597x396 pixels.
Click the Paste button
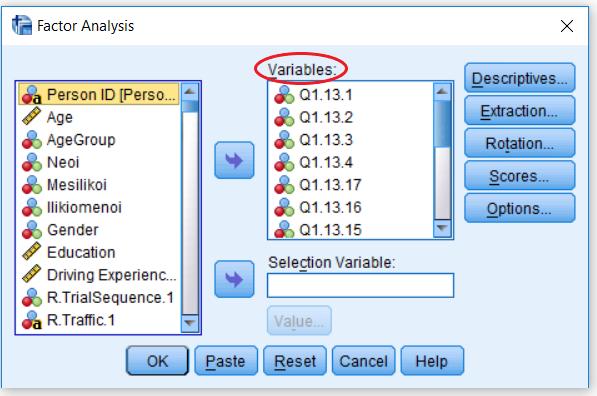[x=226, y=361]
